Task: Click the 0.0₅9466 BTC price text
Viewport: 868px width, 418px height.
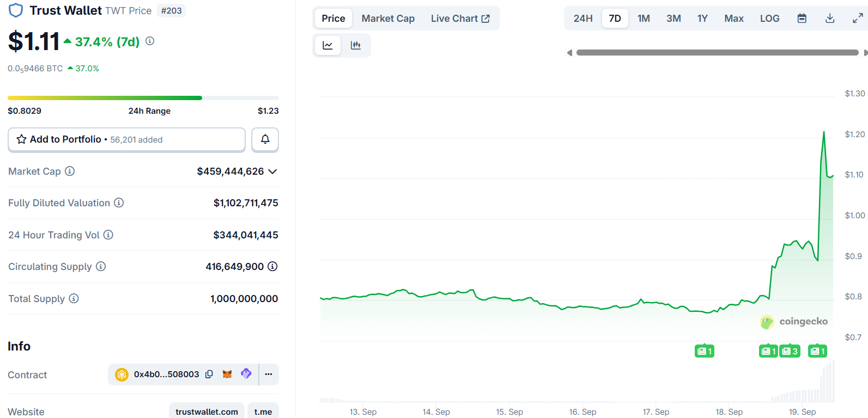Action: (x=35, y=69)
